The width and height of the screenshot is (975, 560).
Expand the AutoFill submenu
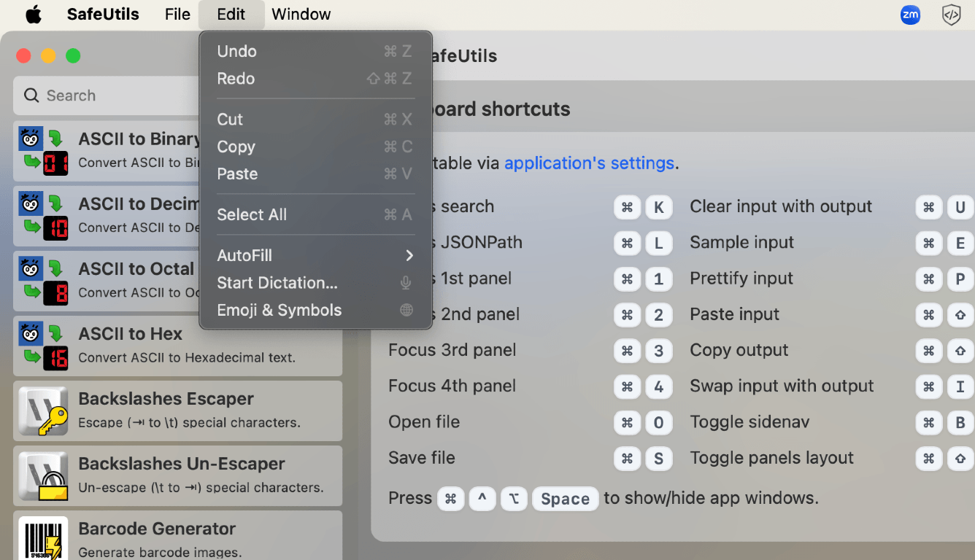pyautogui.click(x=316, y=255)
